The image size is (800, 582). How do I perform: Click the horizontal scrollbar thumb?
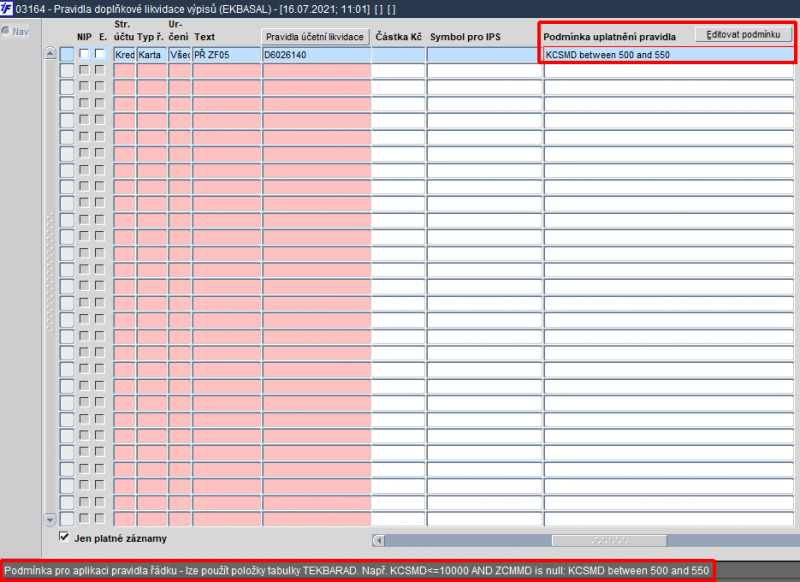[609, 540]
